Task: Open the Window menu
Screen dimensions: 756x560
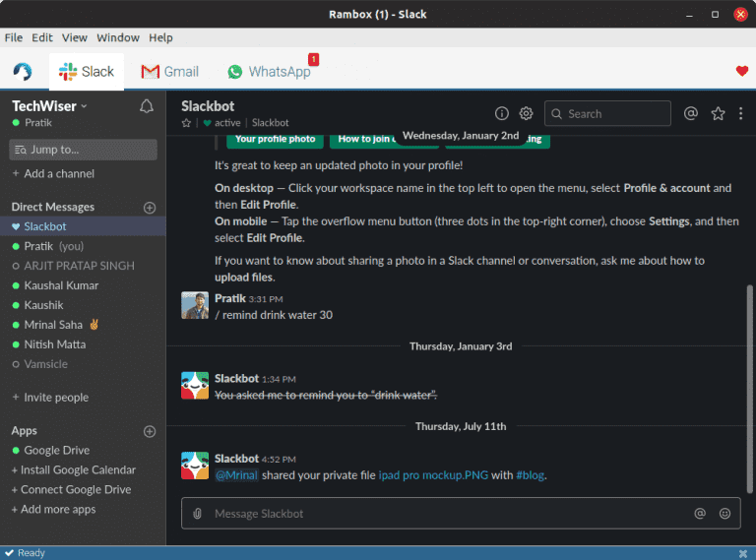Action: click(118, 37)
